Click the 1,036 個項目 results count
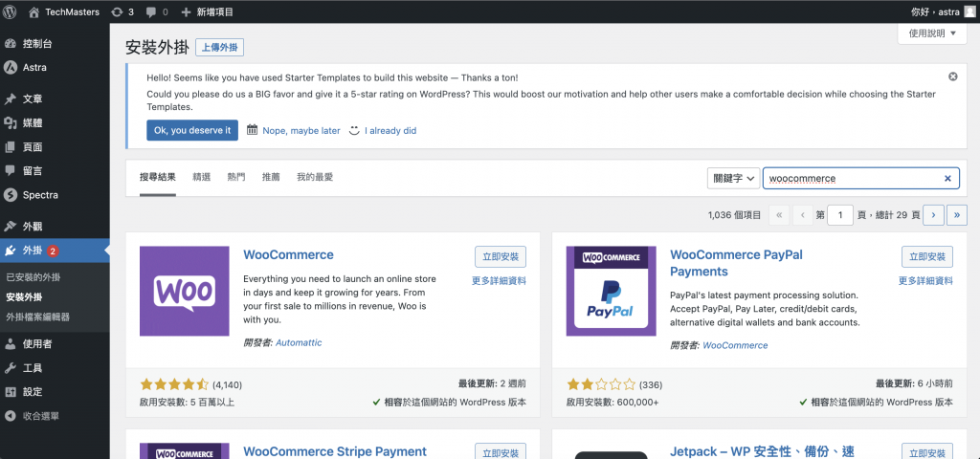 tap(734, 215)
